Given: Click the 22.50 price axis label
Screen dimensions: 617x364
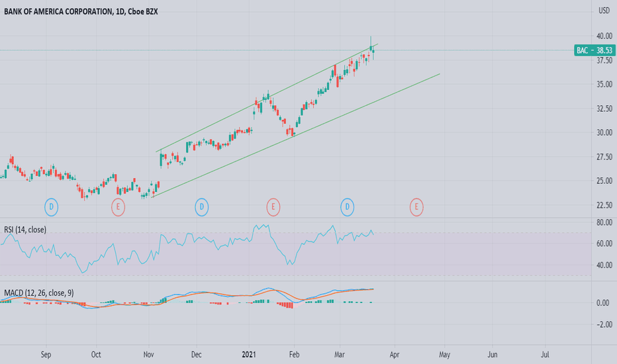Looking at the screenshot, I should point(604,205).
